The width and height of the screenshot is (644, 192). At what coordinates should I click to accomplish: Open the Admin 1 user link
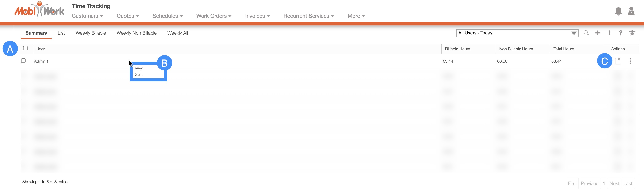[41, 61]
